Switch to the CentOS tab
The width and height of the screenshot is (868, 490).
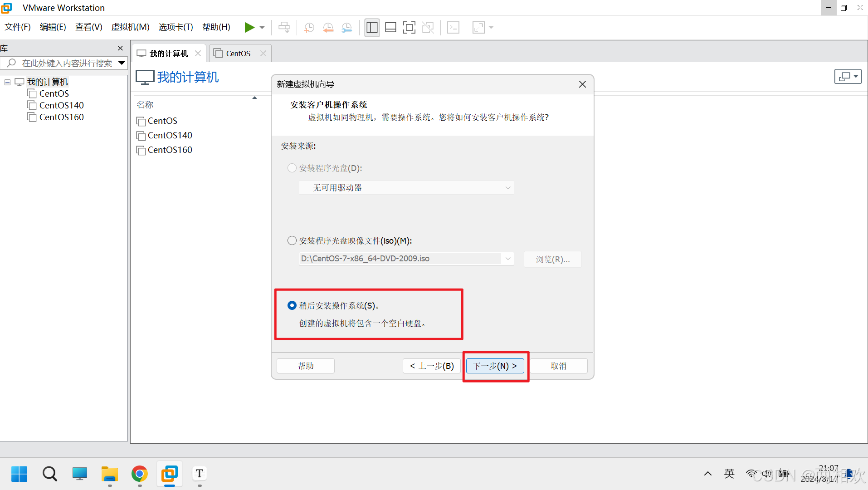pyautogui.click(x=238, y=54)
